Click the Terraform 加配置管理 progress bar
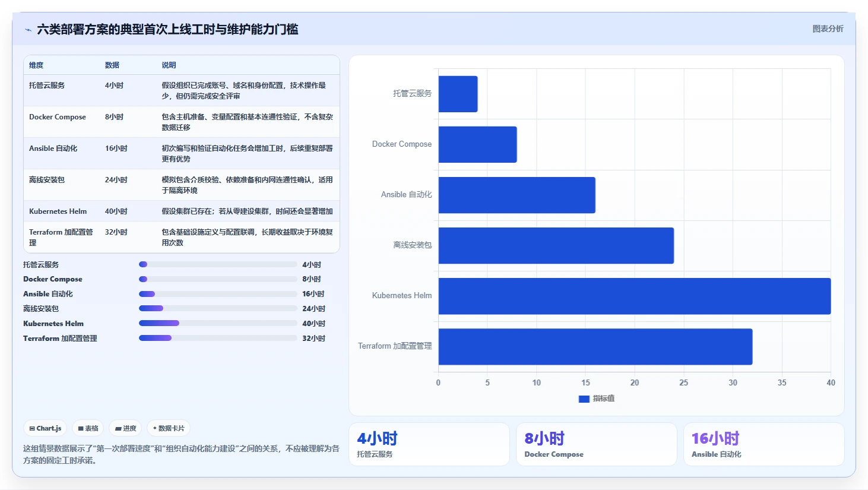 click(218, 338)
